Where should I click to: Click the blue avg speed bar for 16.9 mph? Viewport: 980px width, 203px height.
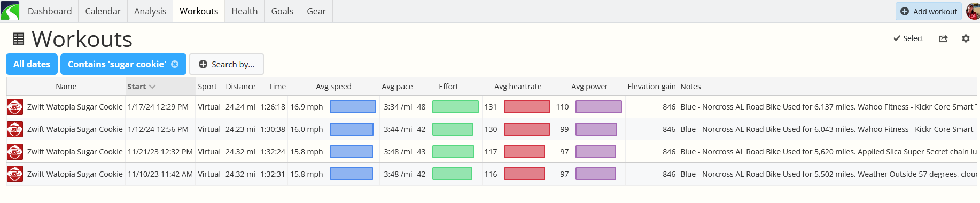coord(353,107)
